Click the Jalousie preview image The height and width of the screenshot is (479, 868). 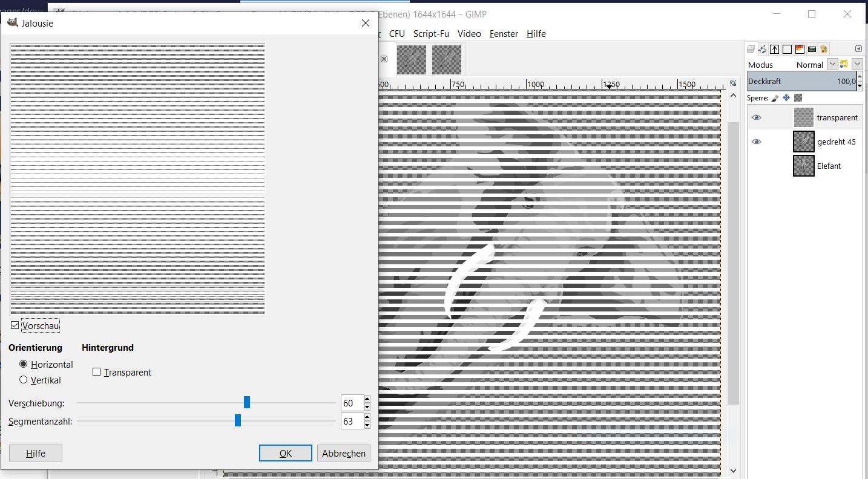[x=138, y=179]
